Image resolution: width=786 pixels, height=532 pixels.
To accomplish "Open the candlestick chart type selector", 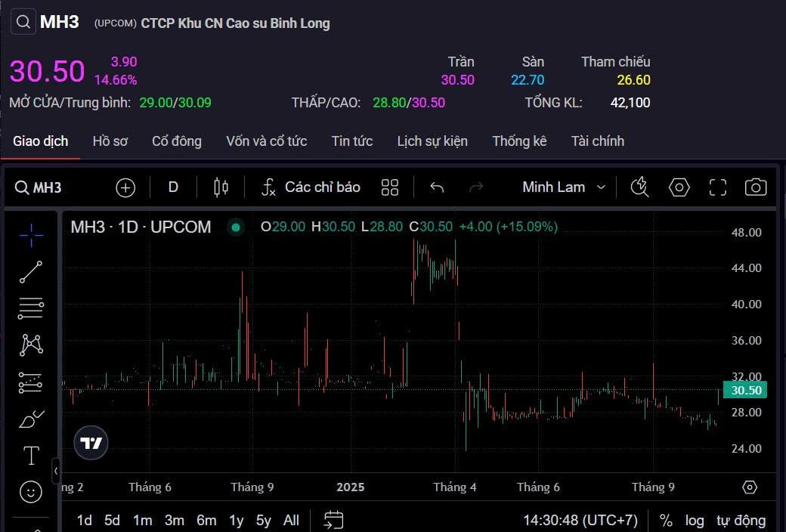I will pos(221,187).
